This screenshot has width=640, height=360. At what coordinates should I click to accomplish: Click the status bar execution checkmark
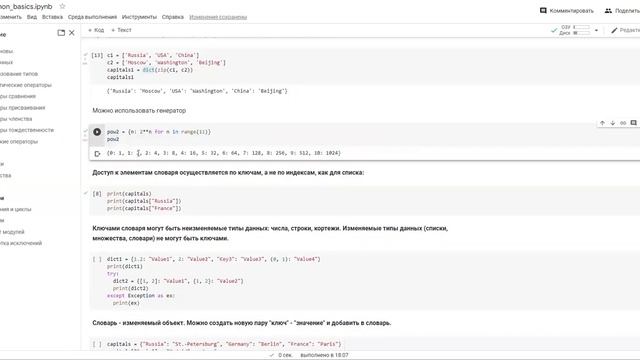(271, 356)
